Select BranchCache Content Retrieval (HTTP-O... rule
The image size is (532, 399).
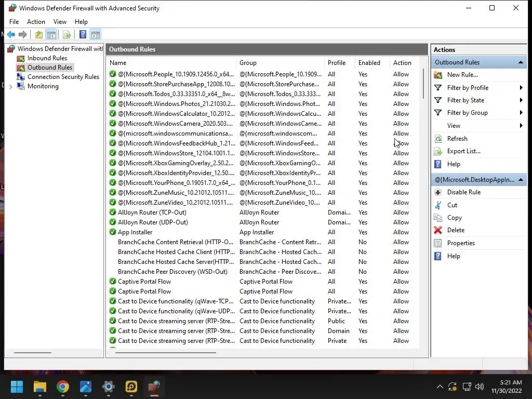tap(263, 242)
